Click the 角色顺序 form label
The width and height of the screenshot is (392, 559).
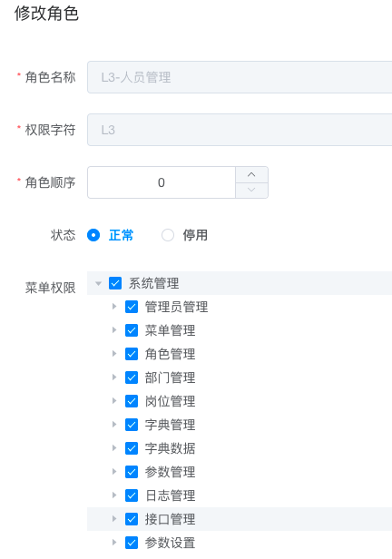pos(50,182)
